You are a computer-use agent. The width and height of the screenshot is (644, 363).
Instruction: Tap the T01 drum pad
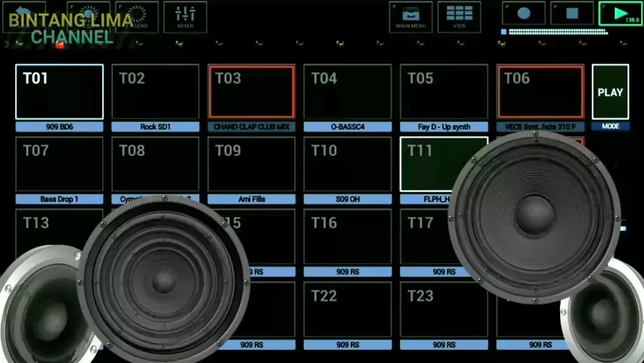click(59, 92)
